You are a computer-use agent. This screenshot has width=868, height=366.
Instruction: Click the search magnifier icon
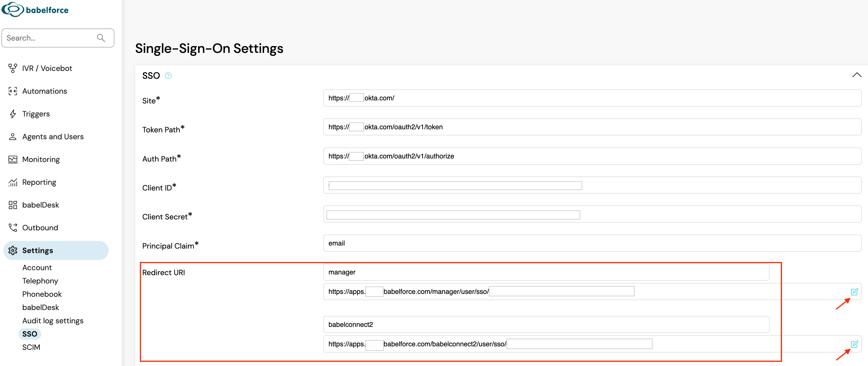101,38
